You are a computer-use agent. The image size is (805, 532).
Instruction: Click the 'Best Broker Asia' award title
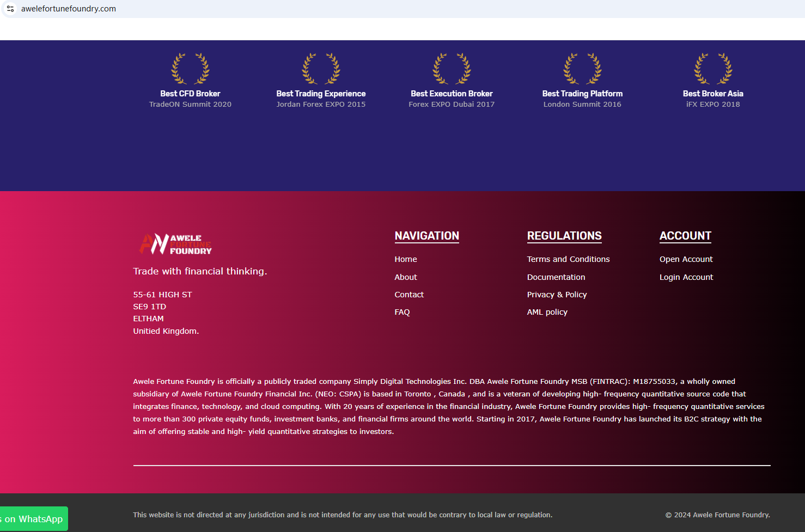click(713, 94)
